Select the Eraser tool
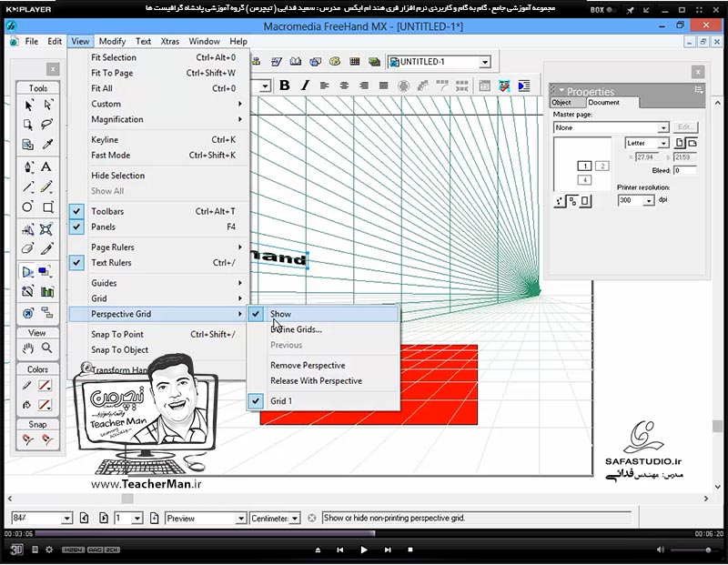 (x=28, y=249)
